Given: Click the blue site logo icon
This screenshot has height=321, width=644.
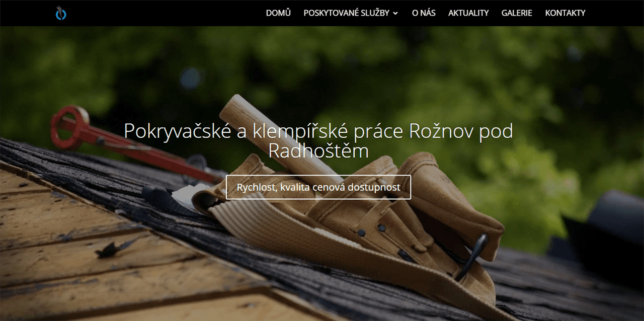Looking at the screenshot, I should [x=61, y=13].
